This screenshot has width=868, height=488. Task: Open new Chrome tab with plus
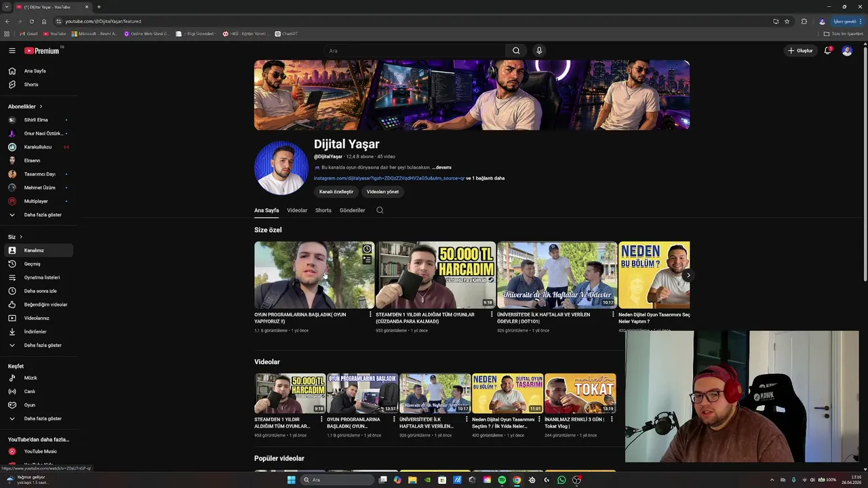click(x=99, y=7)
